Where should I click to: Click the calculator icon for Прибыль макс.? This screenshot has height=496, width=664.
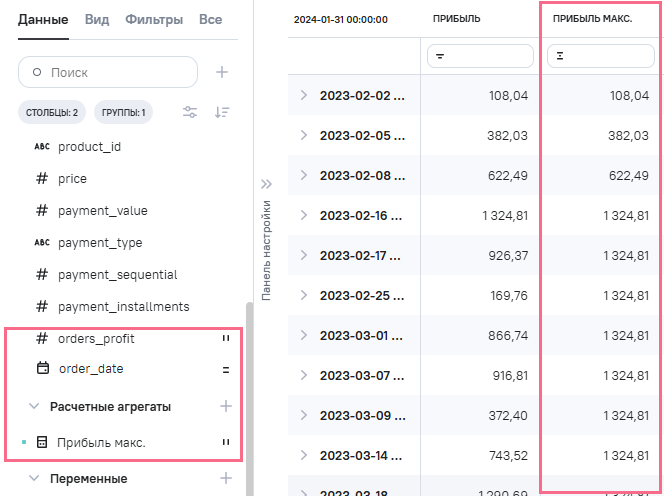coord(42,442)
